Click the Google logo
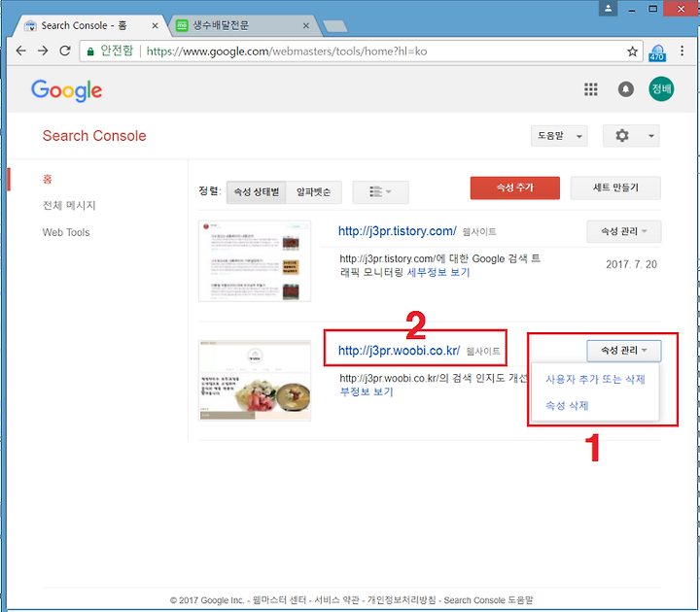Image resolution: width=700 pixels, height=612 pixels. coord(66,90)
